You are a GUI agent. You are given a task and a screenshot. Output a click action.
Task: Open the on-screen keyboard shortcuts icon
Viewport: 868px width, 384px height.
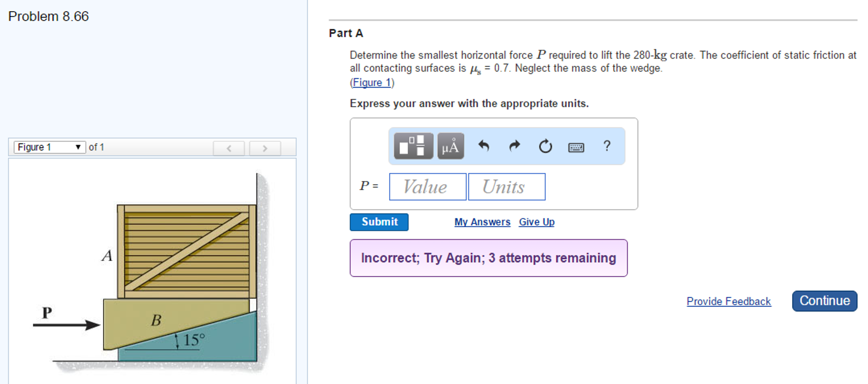click(x=576, y=147)
